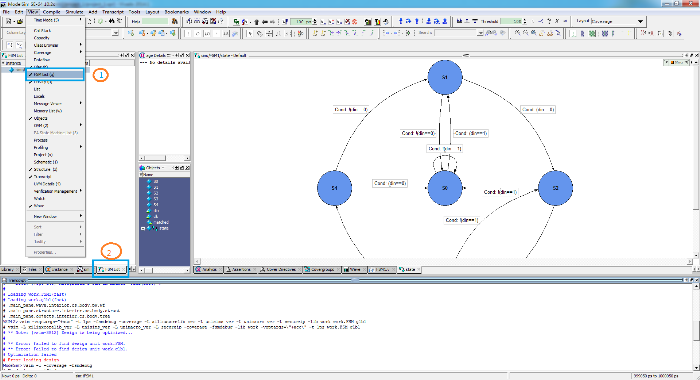
Task: Click the clk signal icon in Objects pane
Action: point(149,216)
